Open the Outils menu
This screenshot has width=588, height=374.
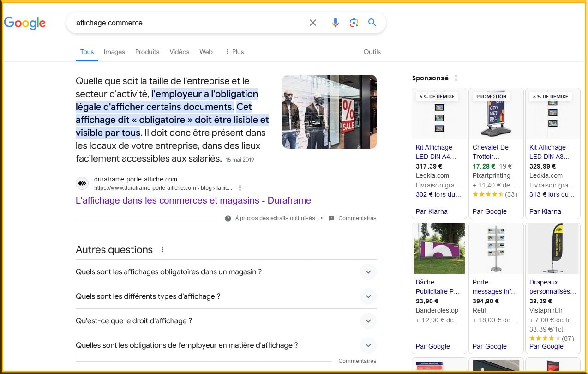[372, 52]
